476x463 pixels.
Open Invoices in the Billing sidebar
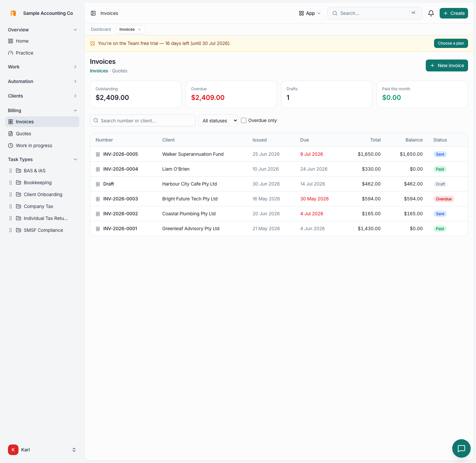[42, 122]
